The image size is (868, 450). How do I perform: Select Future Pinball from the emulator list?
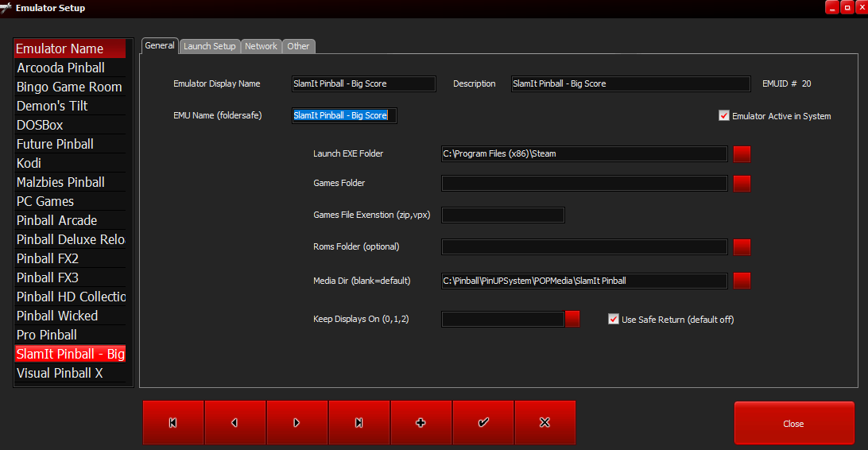pos(56,144)
